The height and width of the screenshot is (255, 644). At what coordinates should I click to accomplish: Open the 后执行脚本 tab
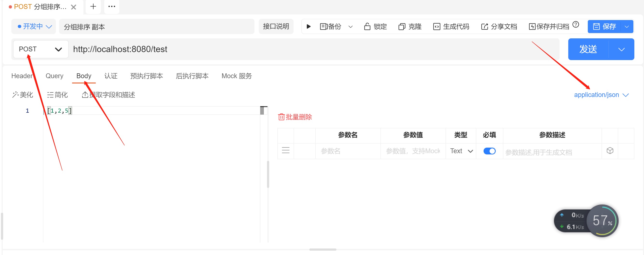click(192, 76)
